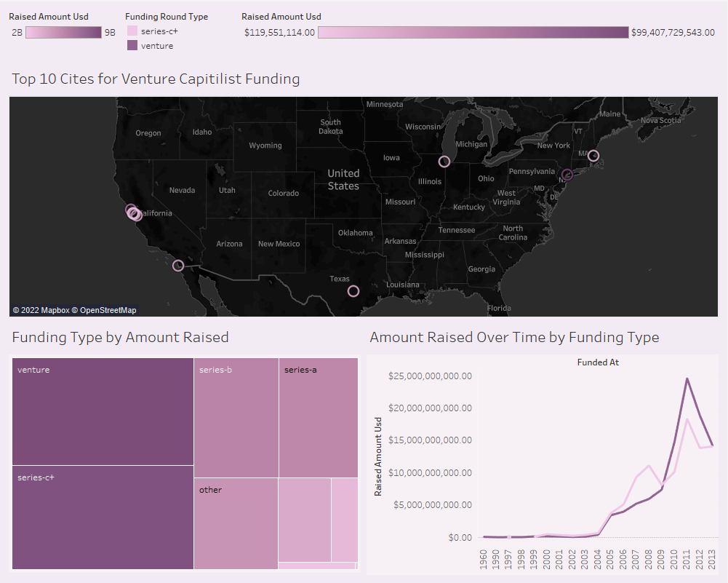Select the Boston map marker in Massachusetts
Screen dimensions: 728x583
pyautogui.click(x=593, y=156)
